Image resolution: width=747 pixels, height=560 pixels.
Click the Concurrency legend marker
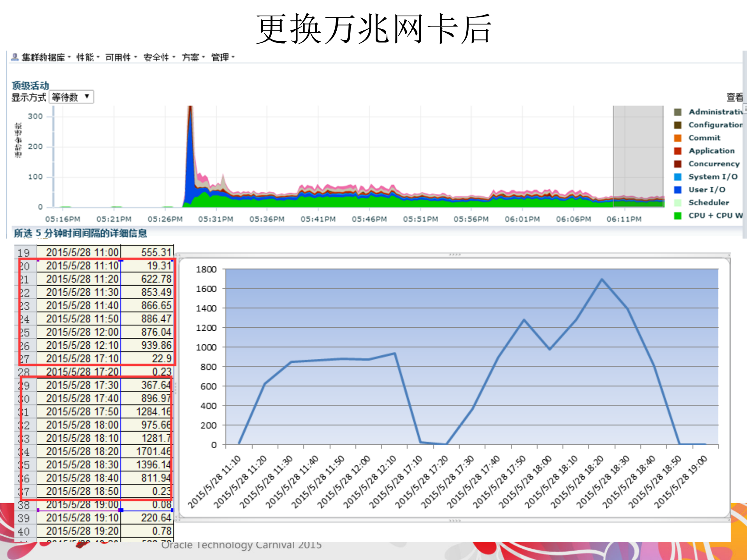[678, 163]
